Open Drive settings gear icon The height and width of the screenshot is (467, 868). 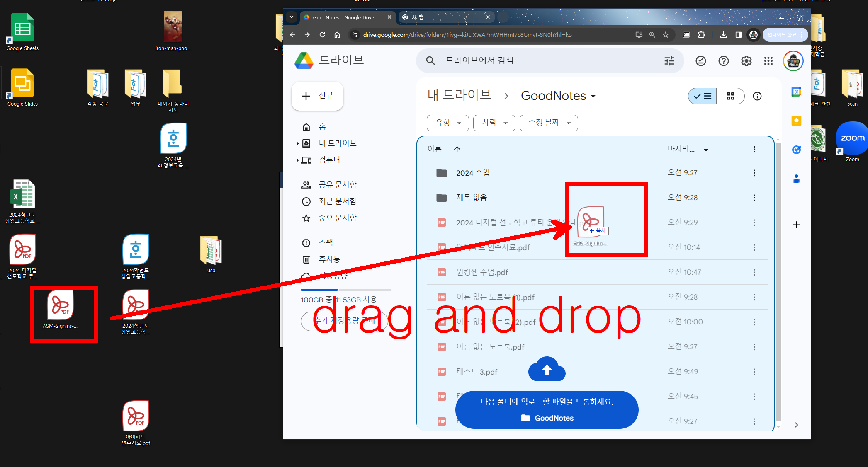click(x=746, y=61)
